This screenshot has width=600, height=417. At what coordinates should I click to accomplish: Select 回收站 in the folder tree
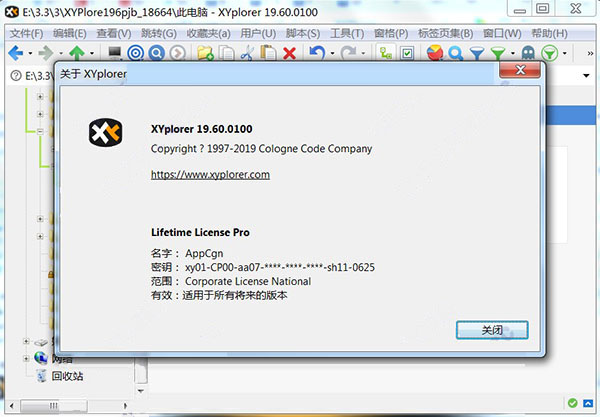point(67,376)
